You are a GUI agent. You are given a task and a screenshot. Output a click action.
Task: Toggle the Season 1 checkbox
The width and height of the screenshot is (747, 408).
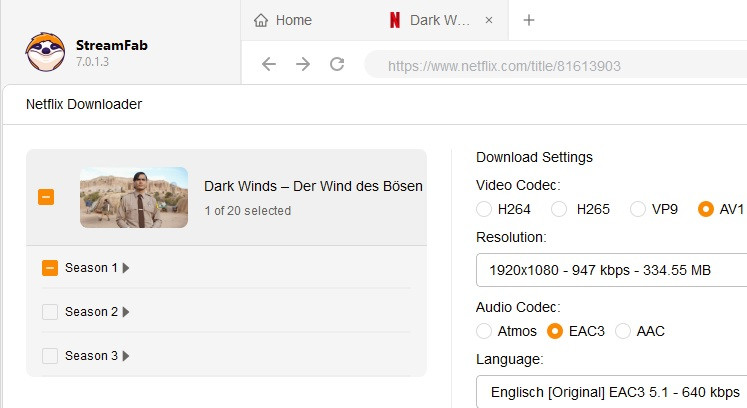pos(50,268)
